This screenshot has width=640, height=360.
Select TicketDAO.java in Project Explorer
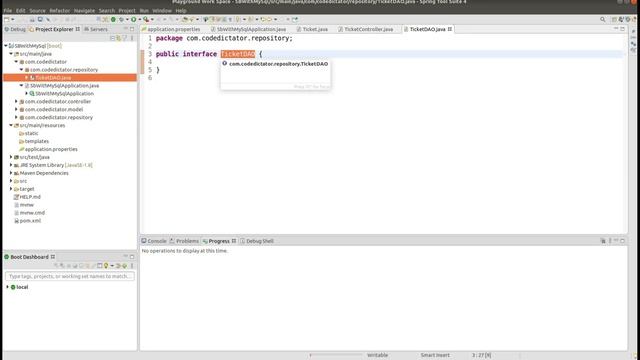53,78
